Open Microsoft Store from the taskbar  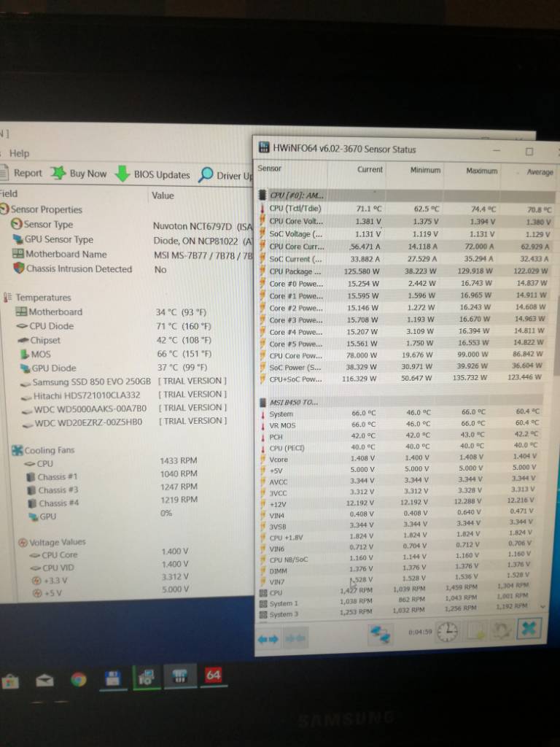click(x=10, y=681)
